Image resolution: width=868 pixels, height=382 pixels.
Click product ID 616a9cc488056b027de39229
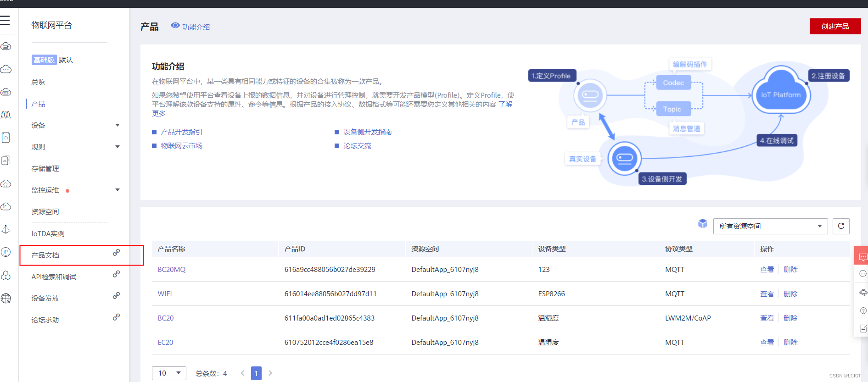(x=330, y=270)
